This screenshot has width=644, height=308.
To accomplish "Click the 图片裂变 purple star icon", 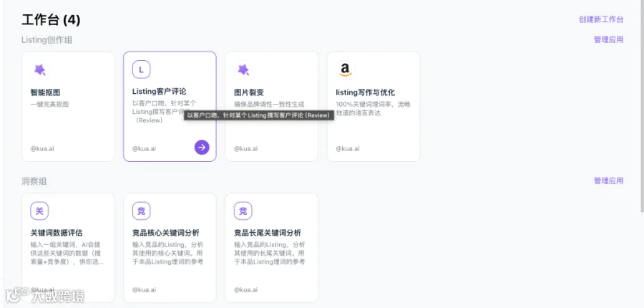I will [x=243, y=70].
